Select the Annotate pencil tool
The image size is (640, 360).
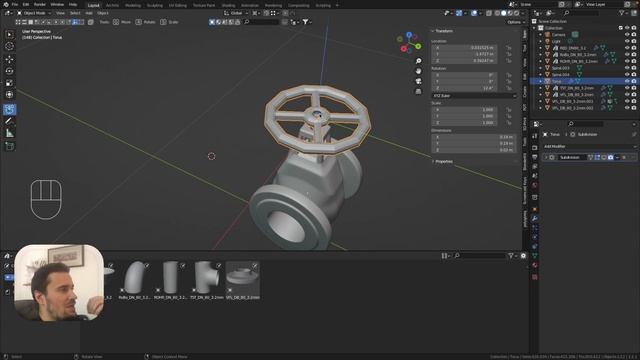click(9, 121)
